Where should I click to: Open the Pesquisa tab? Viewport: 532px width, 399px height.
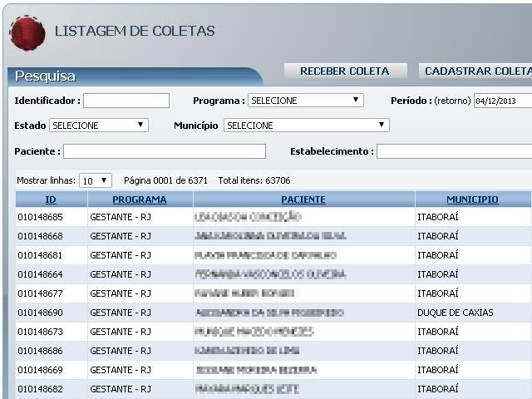(46, 76)
